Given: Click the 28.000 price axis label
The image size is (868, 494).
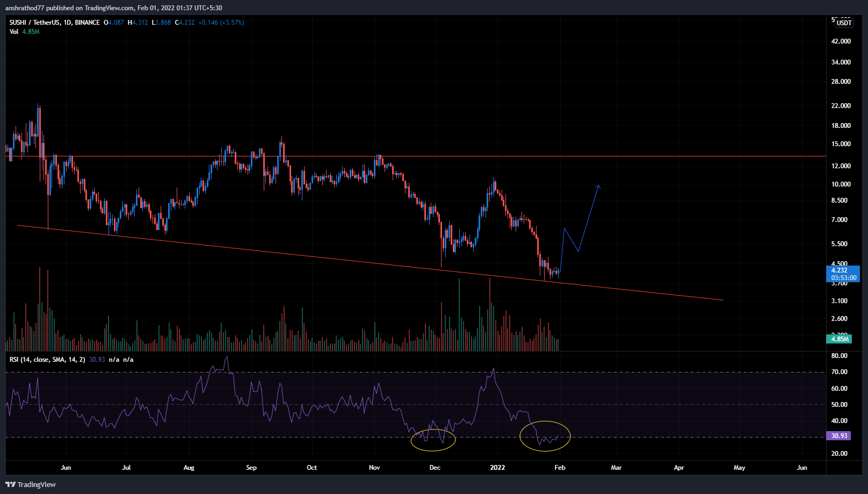Looking at the screenshot, I should pos(841,82).
